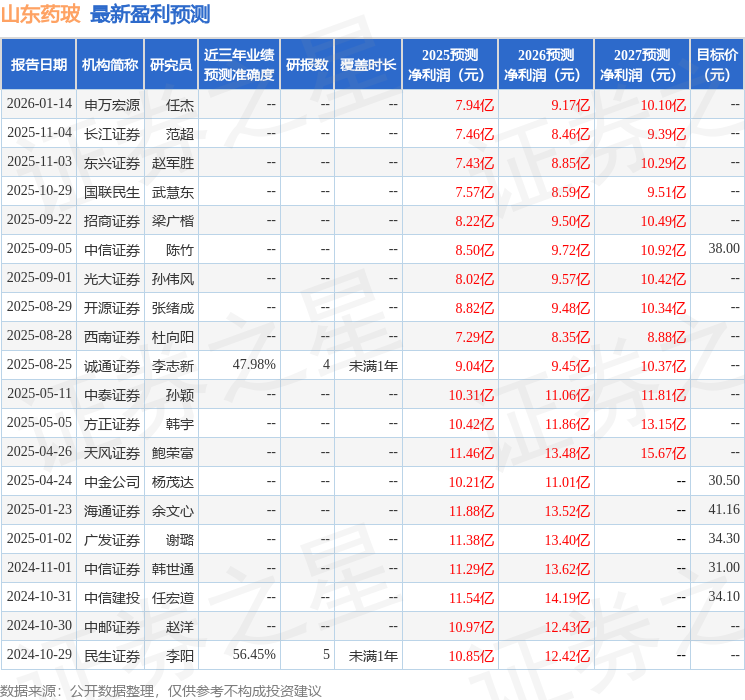Click the 47.98% accuracy value
This screenshot has width=745, height=700.
tap(254, 364)
